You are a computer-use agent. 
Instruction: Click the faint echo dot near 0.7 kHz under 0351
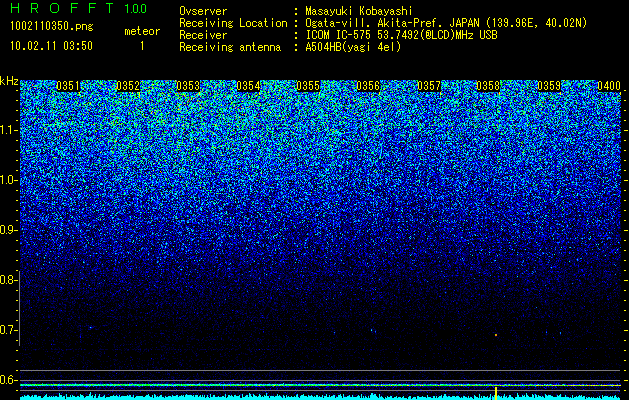click(91, 328)
